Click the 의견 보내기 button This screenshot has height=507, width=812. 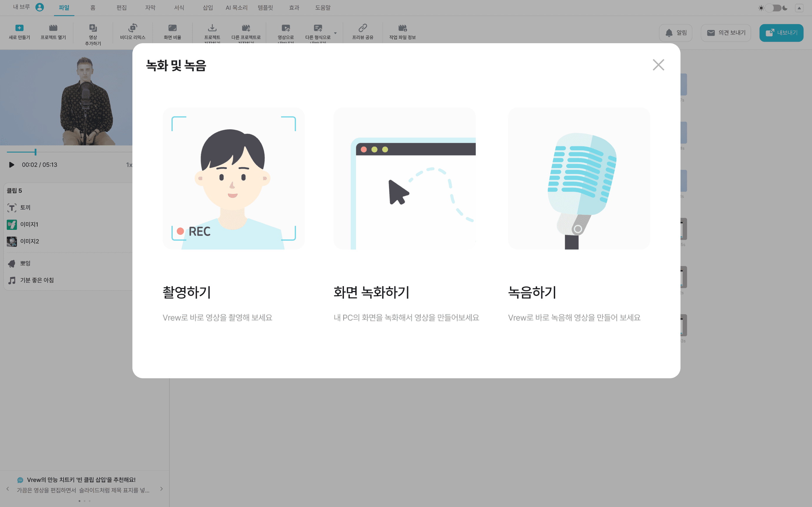(x=726, y=33)
